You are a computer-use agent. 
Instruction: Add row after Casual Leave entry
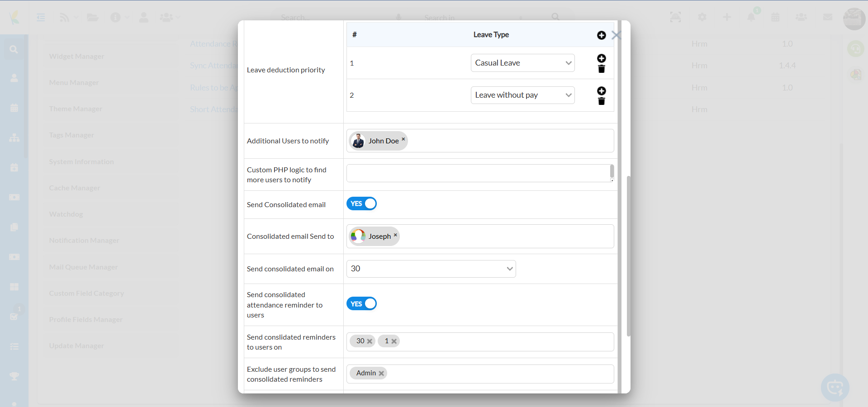click(x=601, y=58)
